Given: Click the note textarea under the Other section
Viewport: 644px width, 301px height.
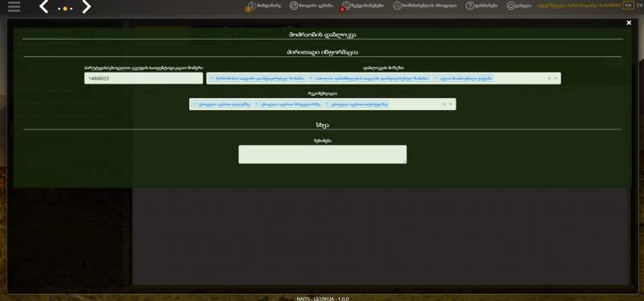Looking at the screenshot, I should 323,154.
